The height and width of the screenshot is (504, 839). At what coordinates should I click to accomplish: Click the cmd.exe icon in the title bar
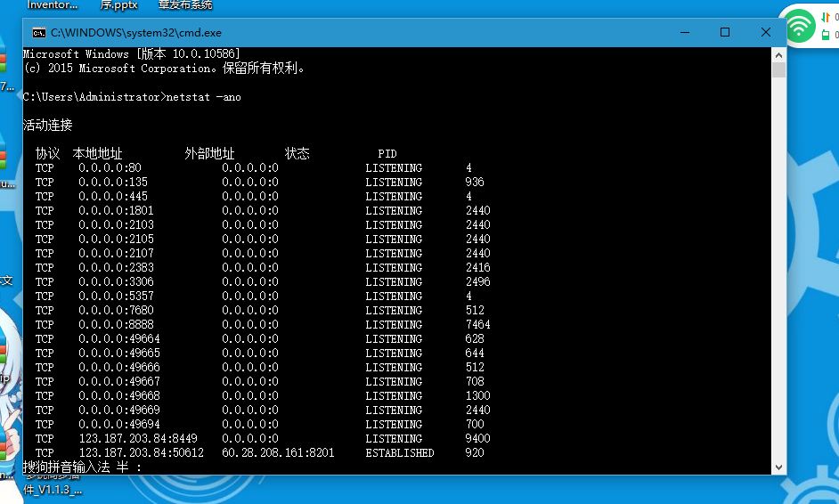[x=38, y=33]
